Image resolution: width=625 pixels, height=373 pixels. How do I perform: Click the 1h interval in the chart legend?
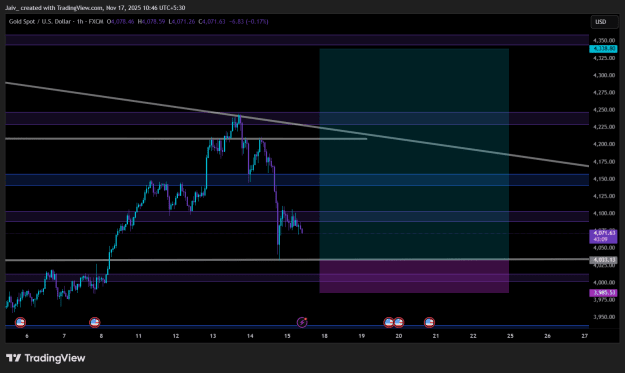(80, 22)
